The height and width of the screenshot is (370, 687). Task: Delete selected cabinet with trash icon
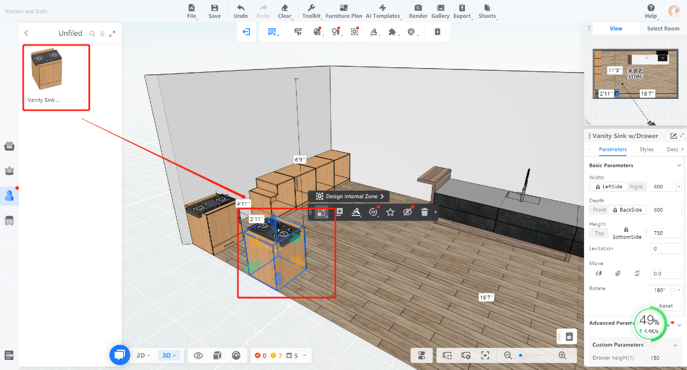pyautogui.click(x=424, y=212)
